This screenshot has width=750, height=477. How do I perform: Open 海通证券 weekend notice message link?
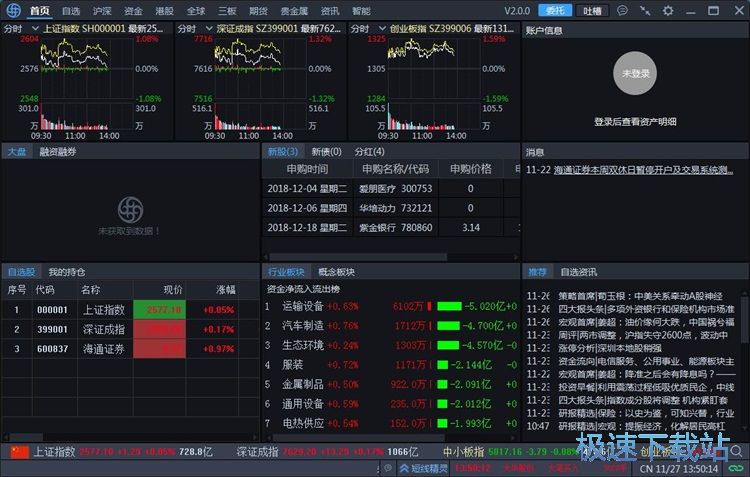[643, 170]
